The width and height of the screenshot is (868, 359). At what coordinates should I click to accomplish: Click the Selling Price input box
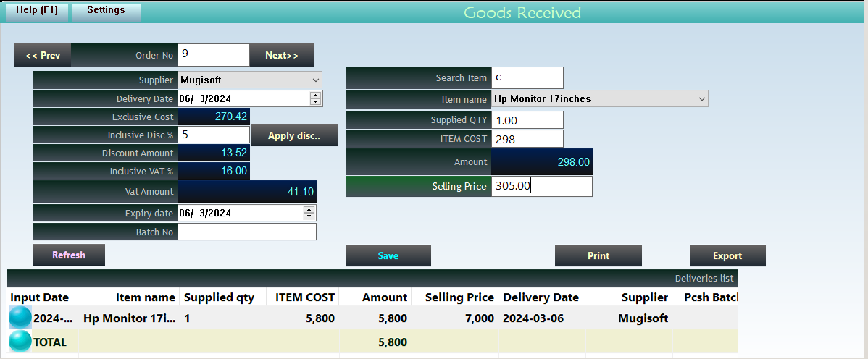coord(541,186)
